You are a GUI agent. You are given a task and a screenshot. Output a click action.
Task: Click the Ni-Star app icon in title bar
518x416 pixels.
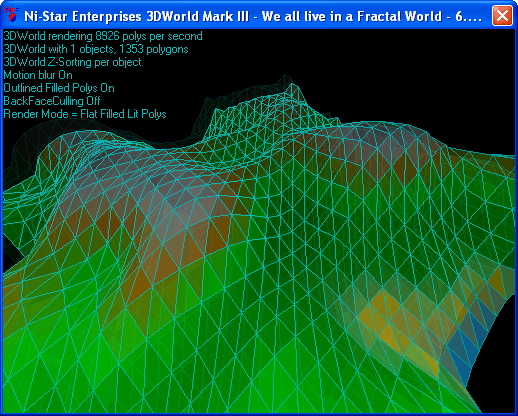[11, 15]
